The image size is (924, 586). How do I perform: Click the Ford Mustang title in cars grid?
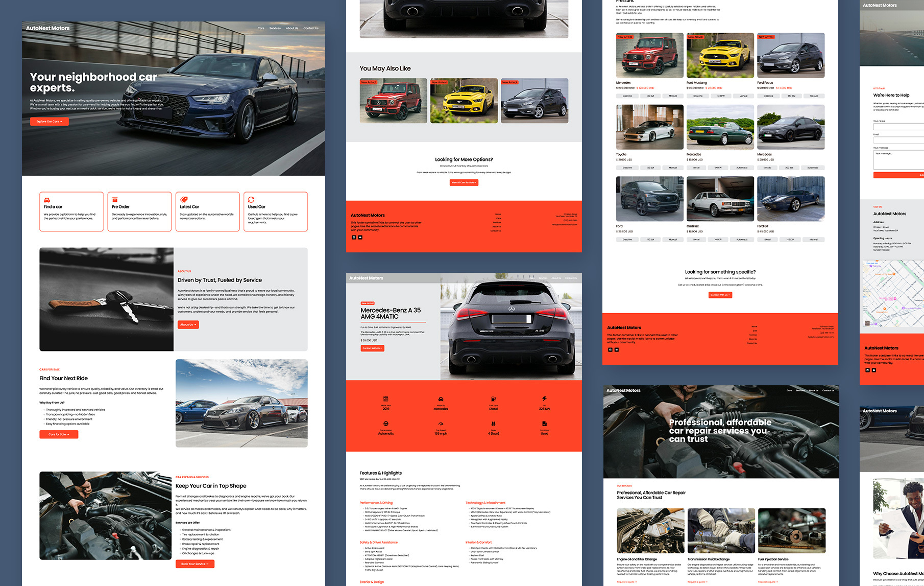coord(697,82)
